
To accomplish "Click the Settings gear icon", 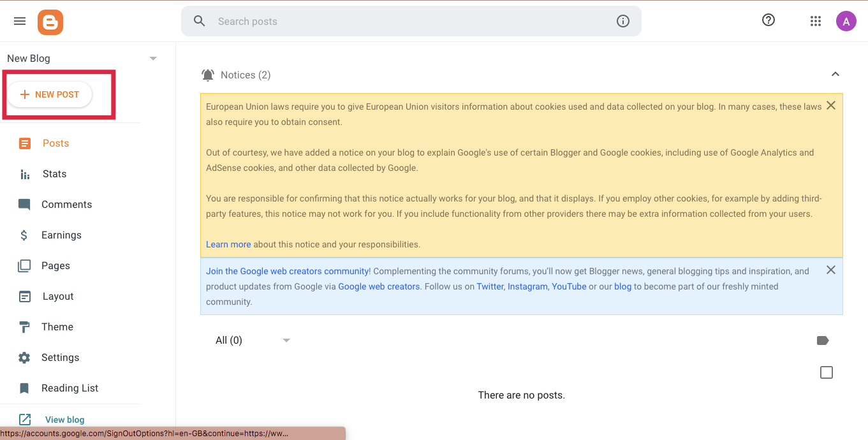I will click(24, 358).
